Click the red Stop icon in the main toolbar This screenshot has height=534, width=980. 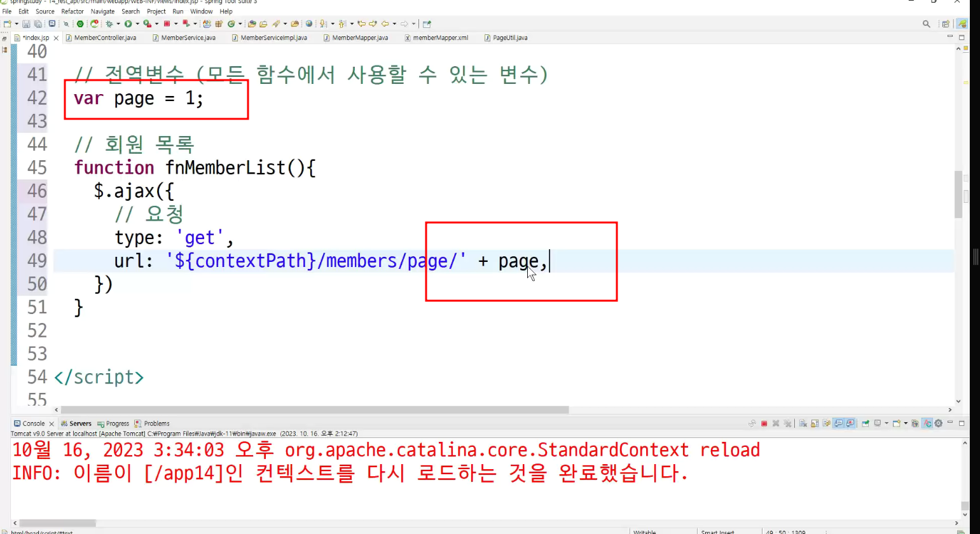point(167,24)
